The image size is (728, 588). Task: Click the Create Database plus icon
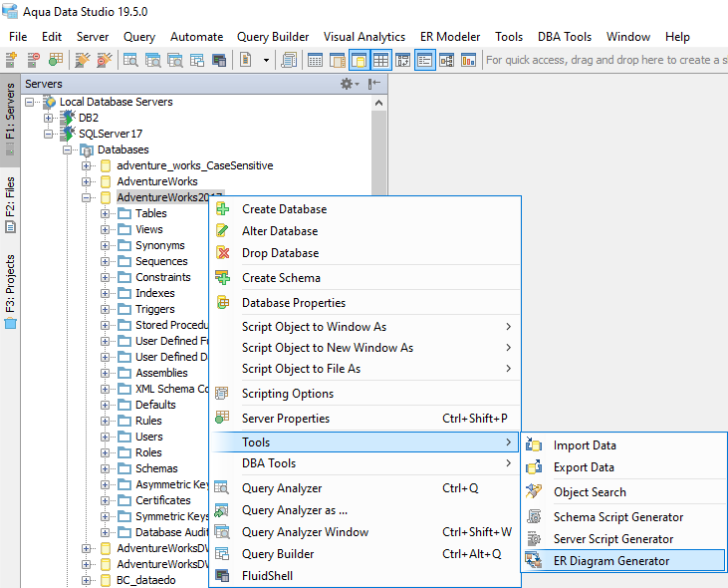223,209
